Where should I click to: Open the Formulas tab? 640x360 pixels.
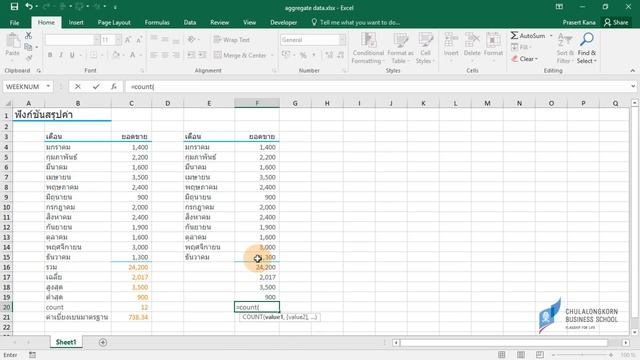coord(157,22)
